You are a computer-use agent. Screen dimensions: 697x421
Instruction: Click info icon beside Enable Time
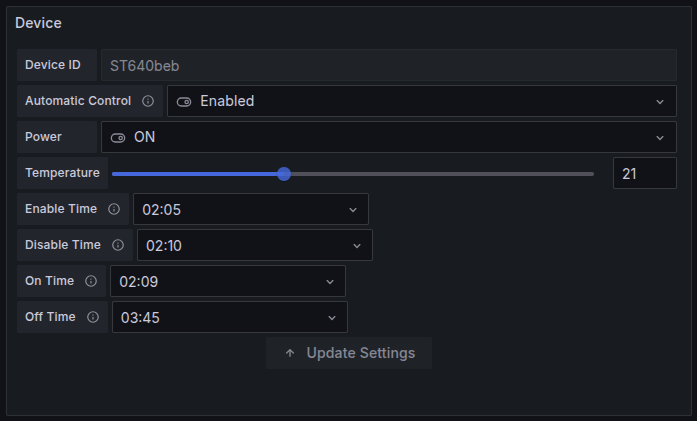(114, 209)
